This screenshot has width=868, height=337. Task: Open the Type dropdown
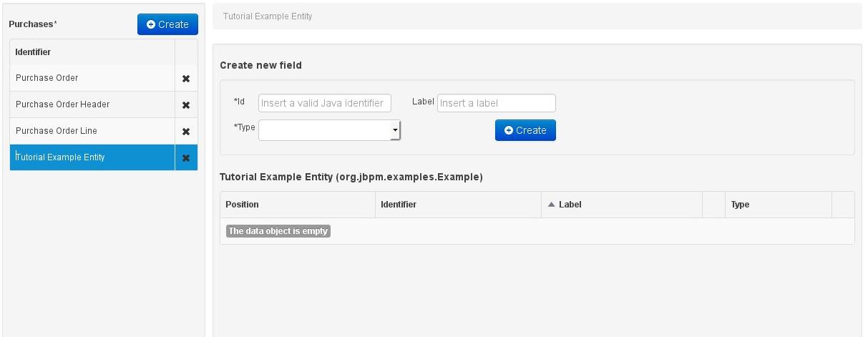pos(329,130)
